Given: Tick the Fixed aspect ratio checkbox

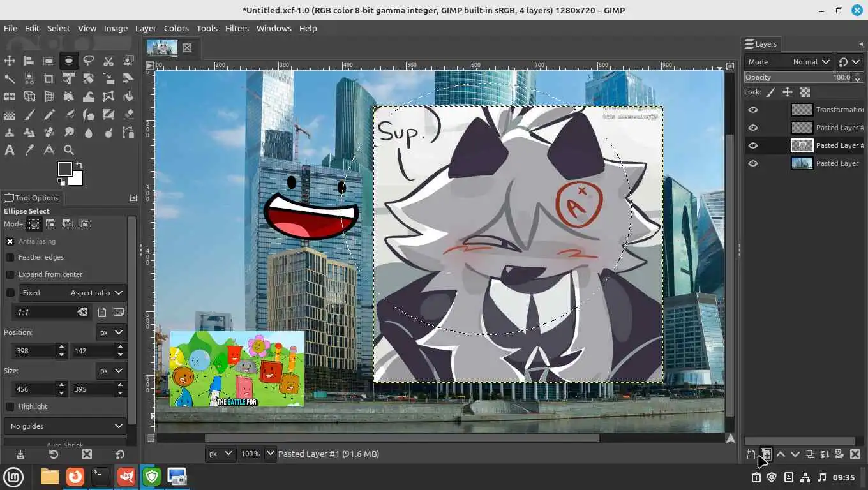Looking at the screenshot, I should [10, 293].
